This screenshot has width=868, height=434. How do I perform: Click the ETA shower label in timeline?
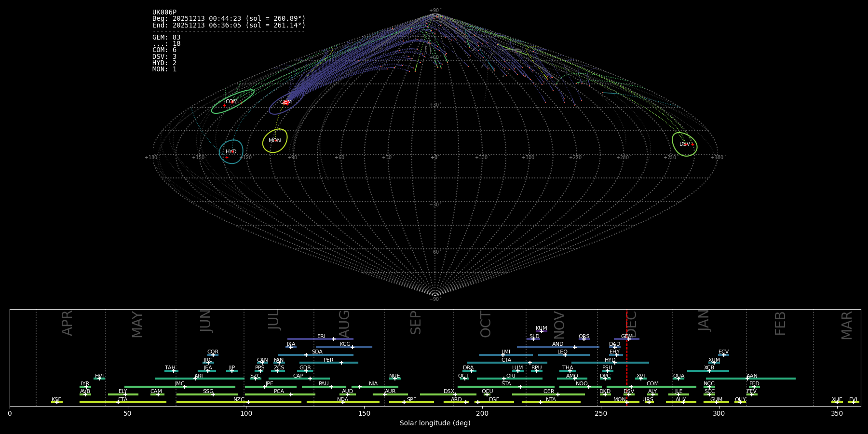click(123, 400)
